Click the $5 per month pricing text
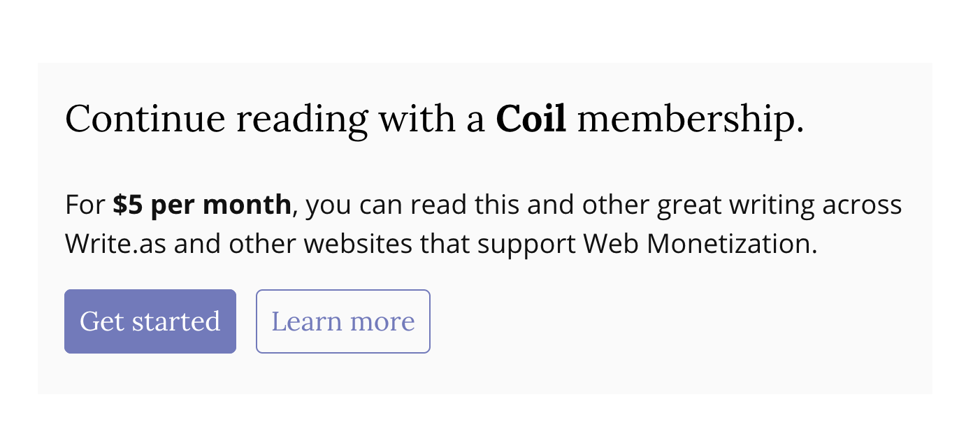The image size is (980, 443). pyautogui.click(x=202, y=204)
